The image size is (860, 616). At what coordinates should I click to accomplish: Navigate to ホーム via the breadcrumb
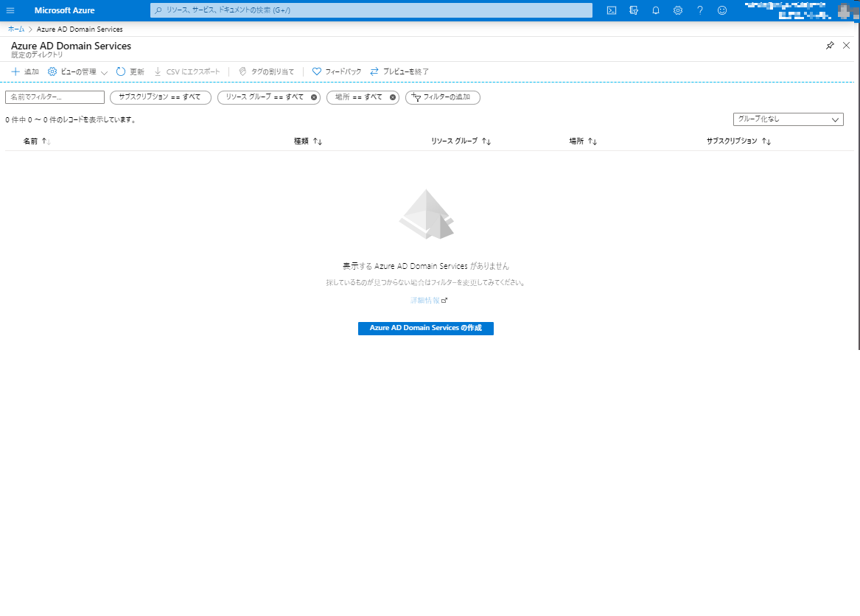[15, 29]
